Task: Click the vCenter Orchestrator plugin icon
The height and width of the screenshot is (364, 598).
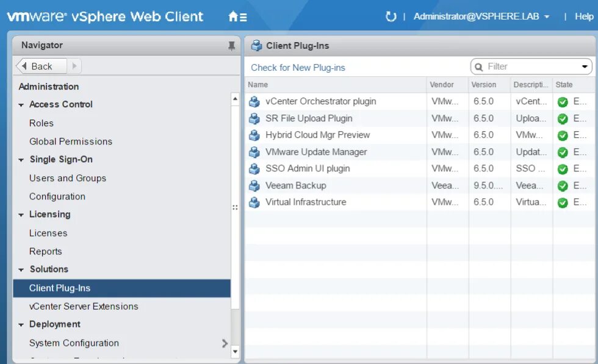Action: [254, 101]
